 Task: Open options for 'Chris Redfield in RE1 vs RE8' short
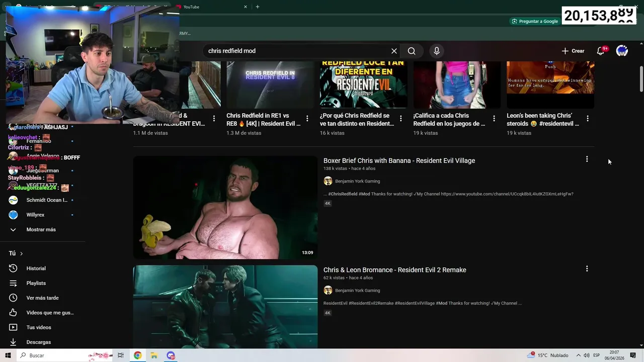pos(307,119)
